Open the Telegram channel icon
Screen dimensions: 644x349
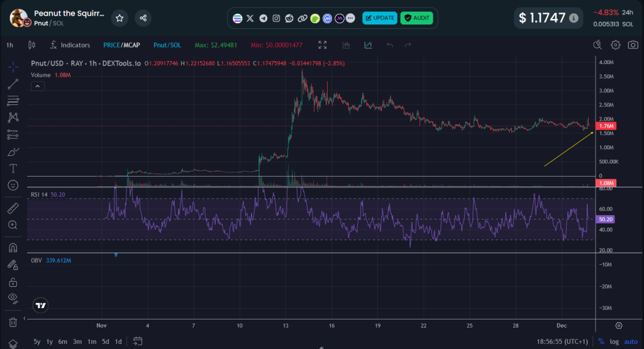click(264, 18)
